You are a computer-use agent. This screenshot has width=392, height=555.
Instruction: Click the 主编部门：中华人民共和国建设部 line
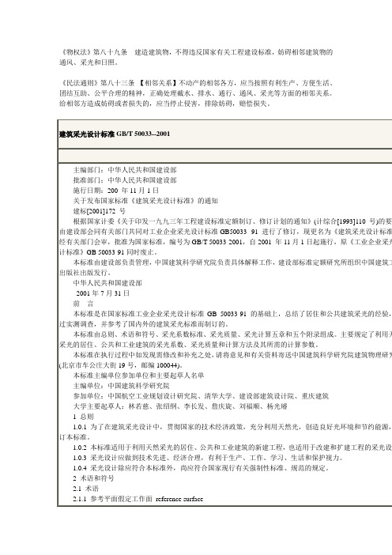click(125, 170)
